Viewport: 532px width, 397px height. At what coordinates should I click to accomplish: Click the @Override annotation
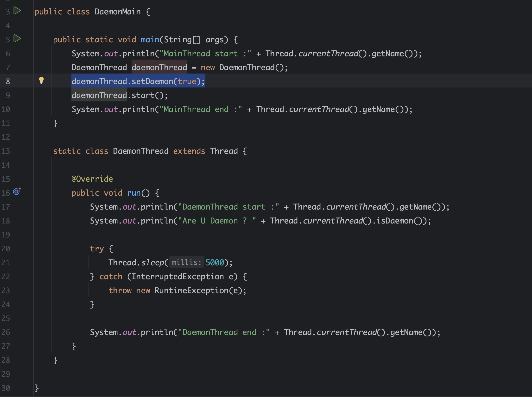pyautogui.click(x=92, y=179)
